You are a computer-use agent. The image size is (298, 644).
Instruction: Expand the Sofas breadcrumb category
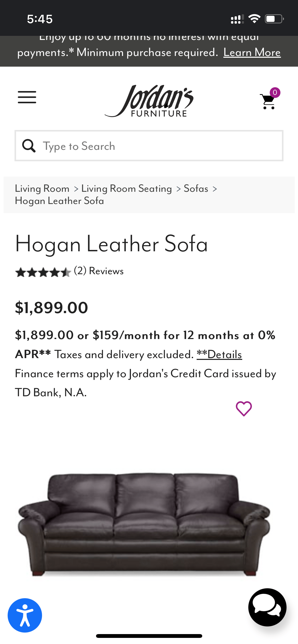(196, 188)
